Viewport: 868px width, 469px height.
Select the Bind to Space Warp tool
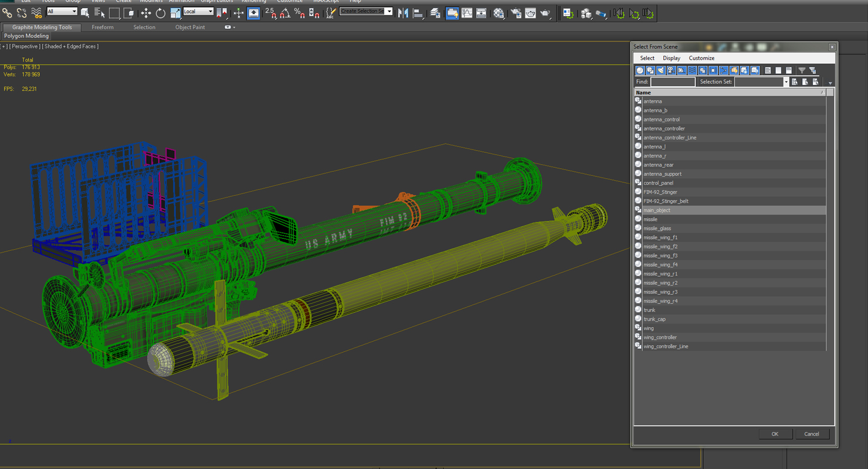point(36,12)
